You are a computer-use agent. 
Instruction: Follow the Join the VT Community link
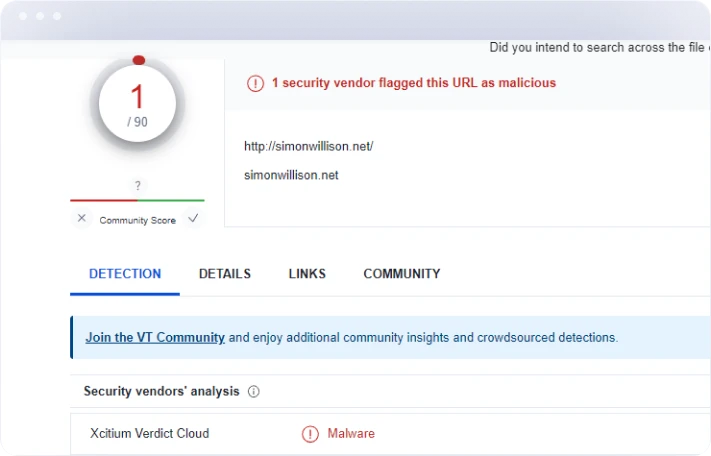tap(155, 338)
